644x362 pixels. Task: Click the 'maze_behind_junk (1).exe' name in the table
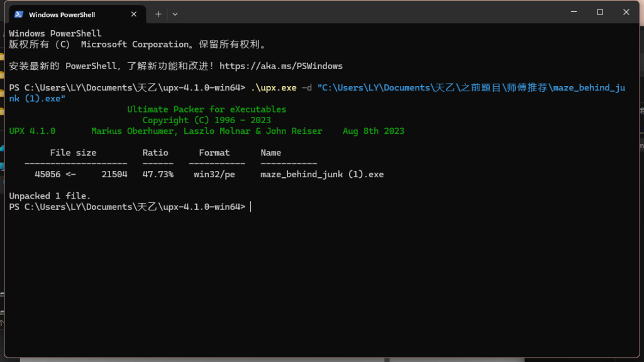(322, 175)
